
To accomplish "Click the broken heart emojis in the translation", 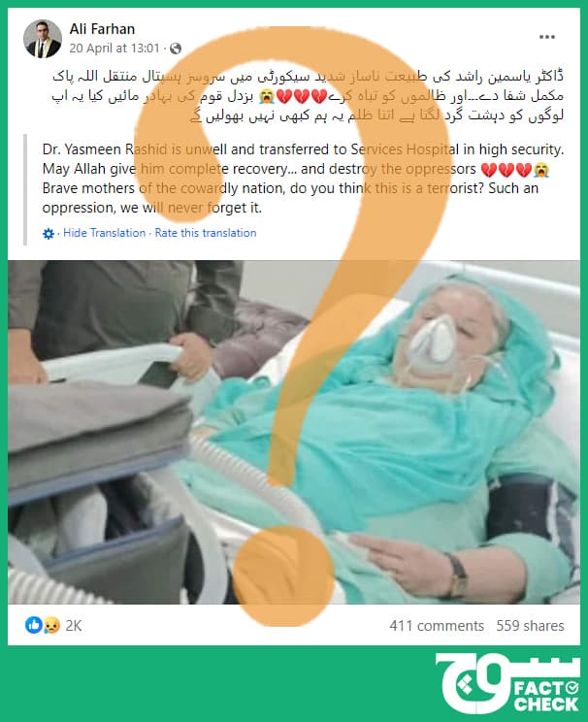I will (x=506, y=170).
